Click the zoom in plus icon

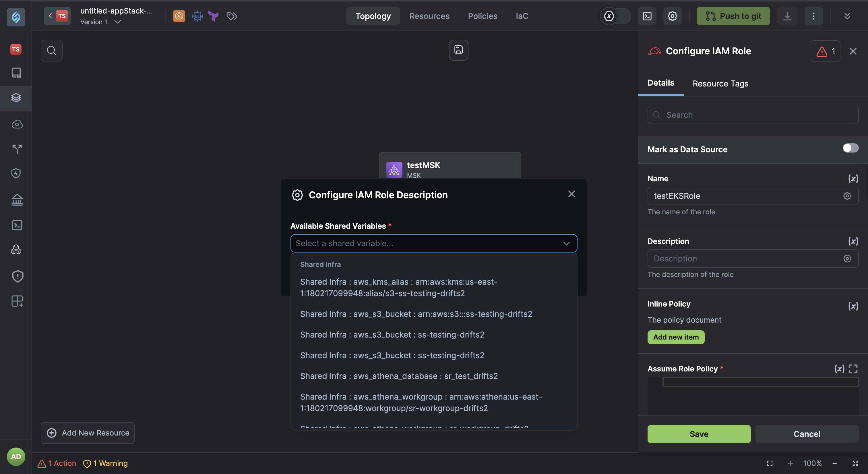[790, 463]
